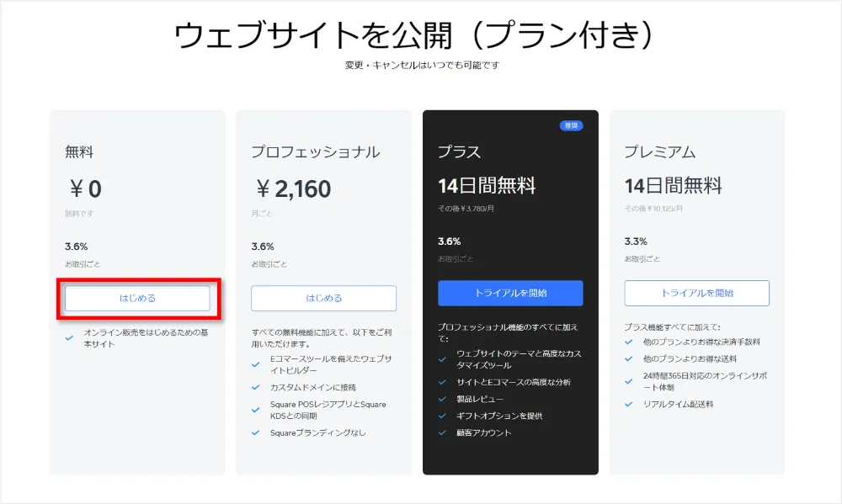Select the checkmark beside カスタムドメインに接続
842x504 pixels.
pos(256,387)
